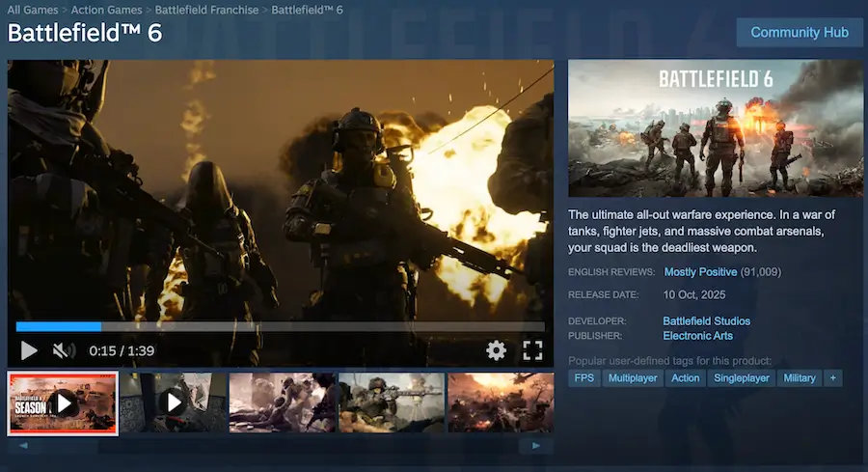Unmute the video sound
The height and width of the screenshot is (472, 868).
64,350
